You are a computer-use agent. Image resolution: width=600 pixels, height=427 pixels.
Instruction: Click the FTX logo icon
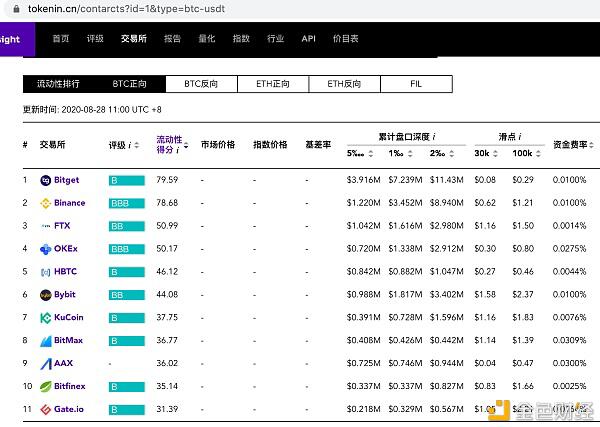46,226
